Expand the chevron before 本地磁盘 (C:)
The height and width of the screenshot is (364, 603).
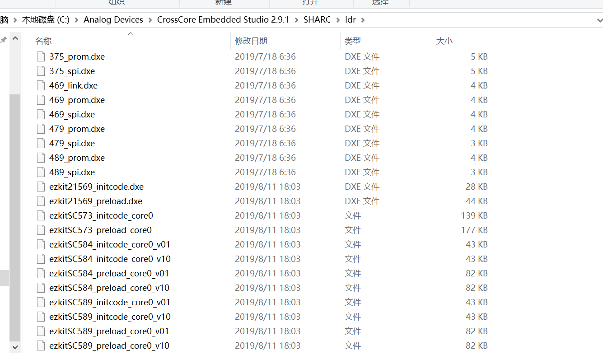click(x=15, y=20)
